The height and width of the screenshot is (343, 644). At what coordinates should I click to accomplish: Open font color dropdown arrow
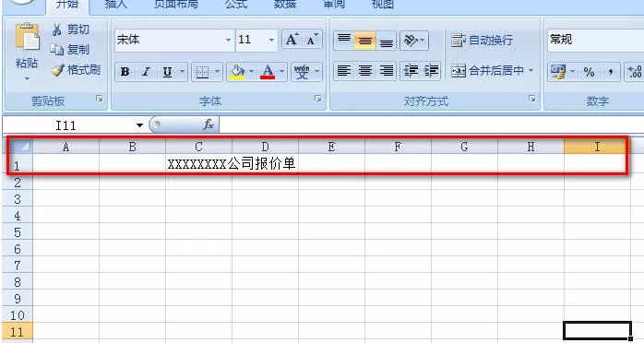[x=281, y=72]
